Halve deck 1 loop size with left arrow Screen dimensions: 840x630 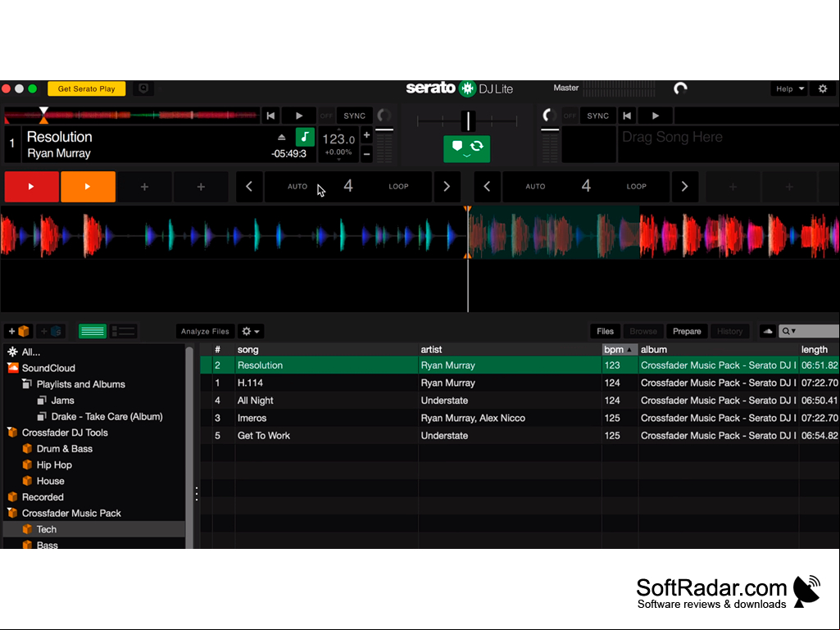tap(249, 187)
